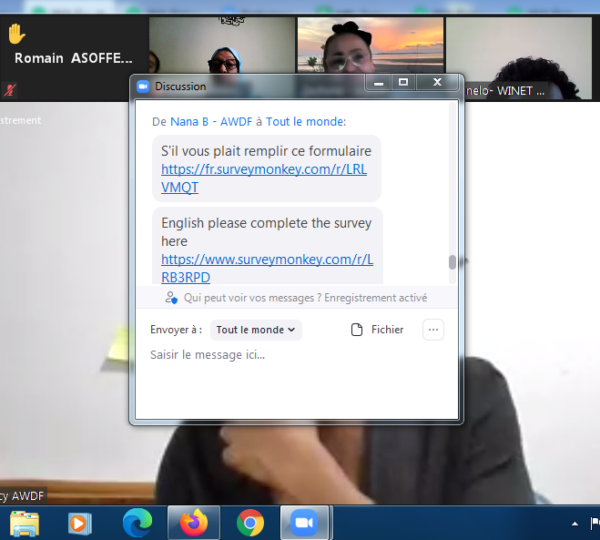Maximize the Discussion window
The image size is (600, 540).
(403, 83)
